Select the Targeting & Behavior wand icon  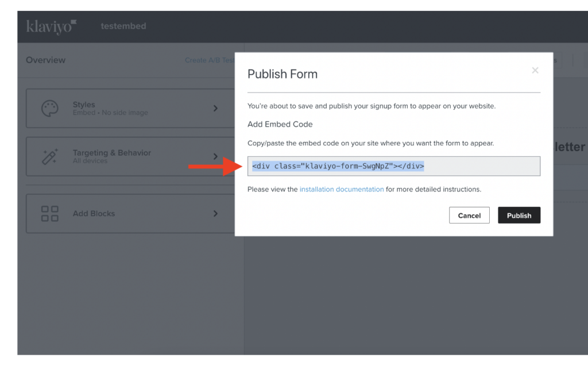tap(49, 156)
